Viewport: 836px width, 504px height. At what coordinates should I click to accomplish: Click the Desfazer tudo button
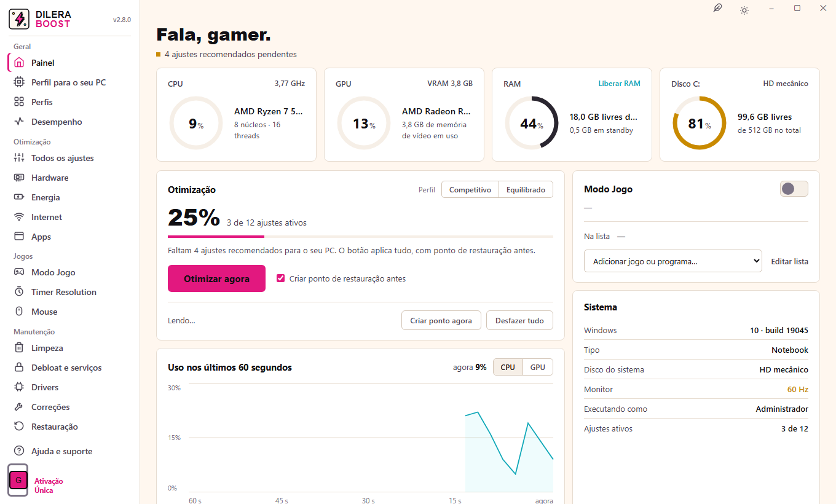(x=519, y=320)
